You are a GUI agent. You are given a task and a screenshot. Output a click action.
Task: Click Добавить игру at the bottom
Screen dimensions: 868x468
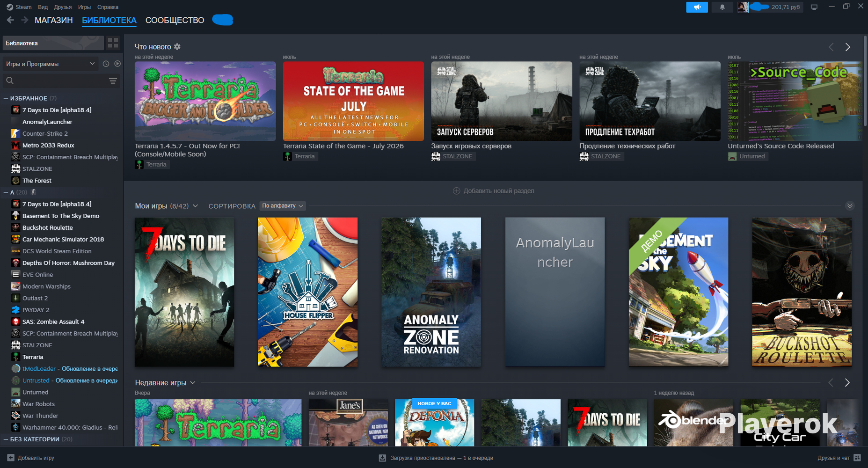[x=31, y=458]
